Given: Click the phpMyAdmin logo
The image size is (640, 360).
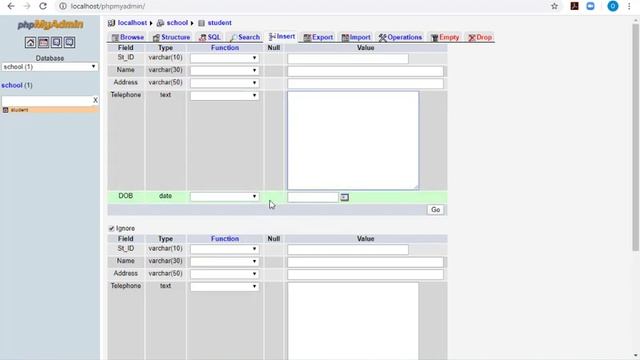Looking at the screenshot, I should click(50, 25).
